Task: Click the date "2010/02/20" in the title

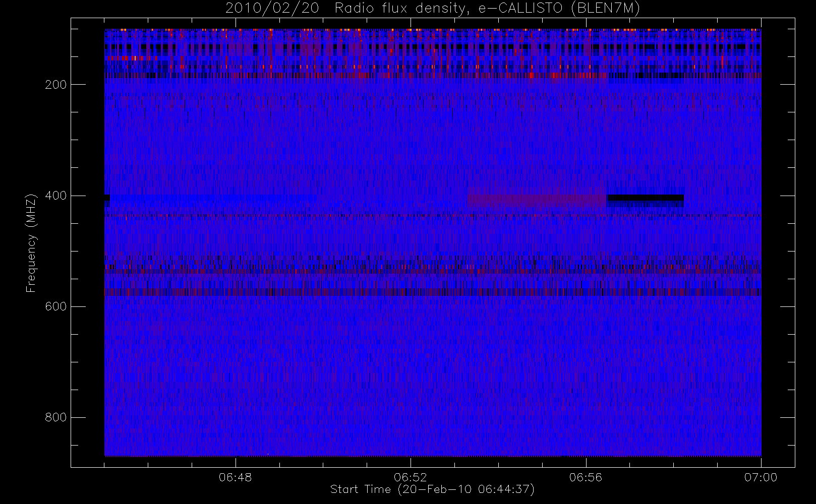Action: pyautogui.click(x=272, y=9)
